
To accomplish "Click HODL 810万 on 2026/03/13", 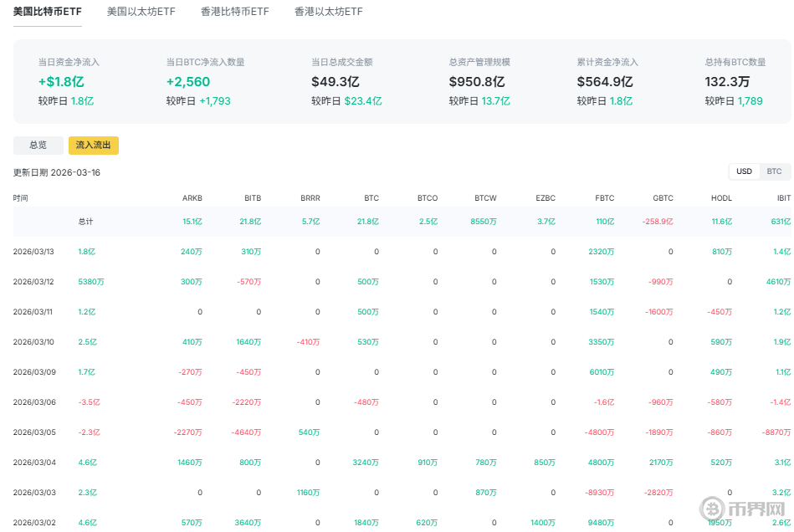I will click(721, 252).
